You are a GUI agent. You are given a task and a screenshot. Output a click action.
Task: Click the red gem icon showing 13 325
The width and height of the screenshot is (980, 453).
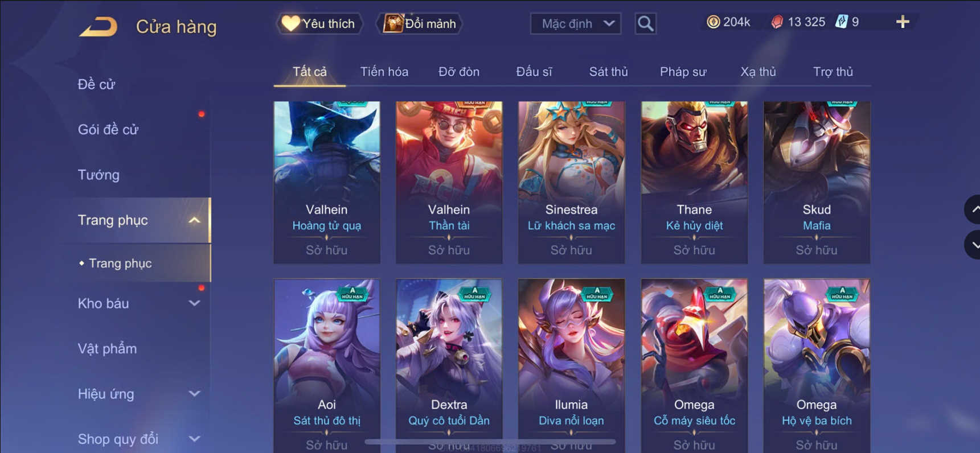coord(777,22)
